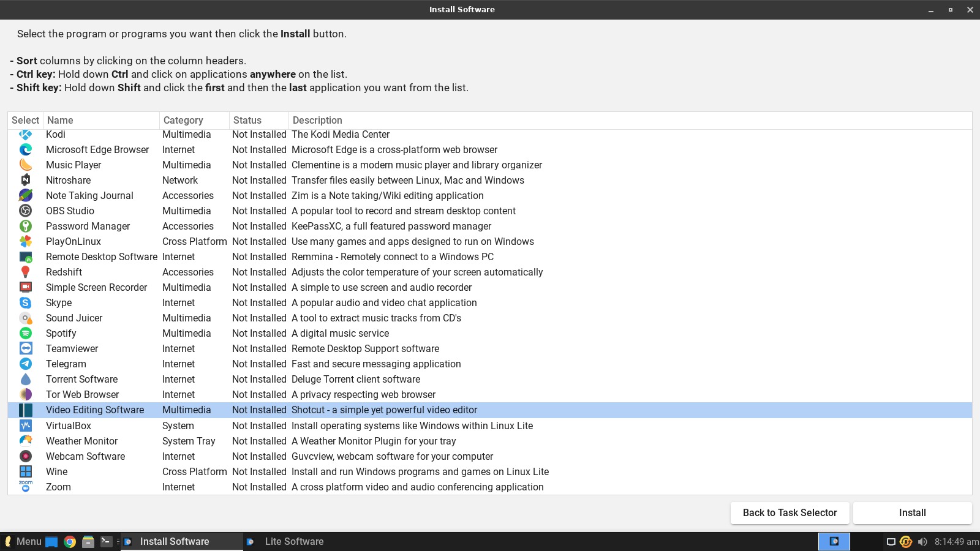
Task: Select the Zoom application row
Action: click(59, 487)
